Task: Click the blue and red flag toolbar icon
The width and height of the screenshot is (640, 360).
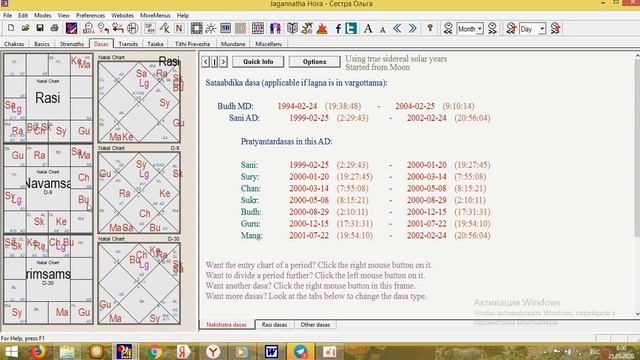Action: pos(71,28)
